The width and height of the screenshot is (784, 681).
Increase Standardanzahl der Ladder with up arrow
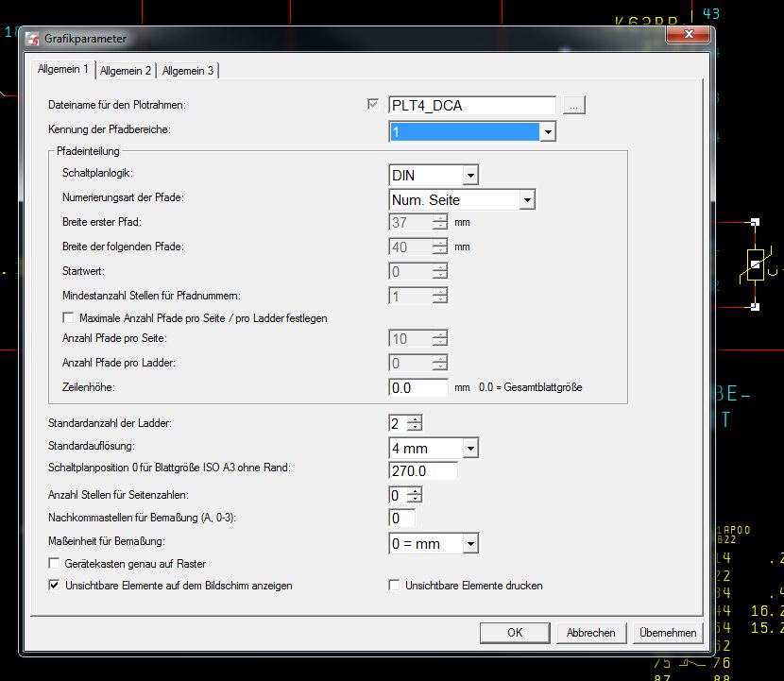(415, 419)
